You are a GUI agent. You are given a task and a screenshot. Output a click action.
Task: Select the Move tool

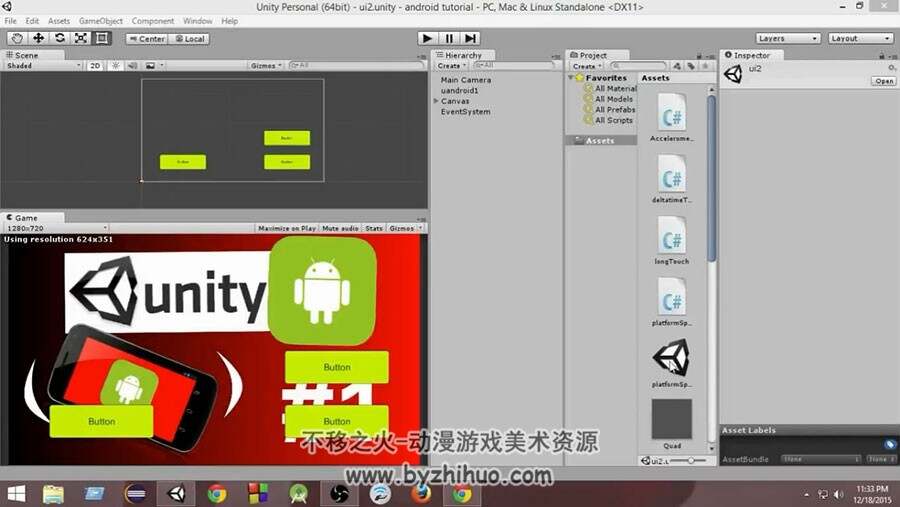coord(38,38)
